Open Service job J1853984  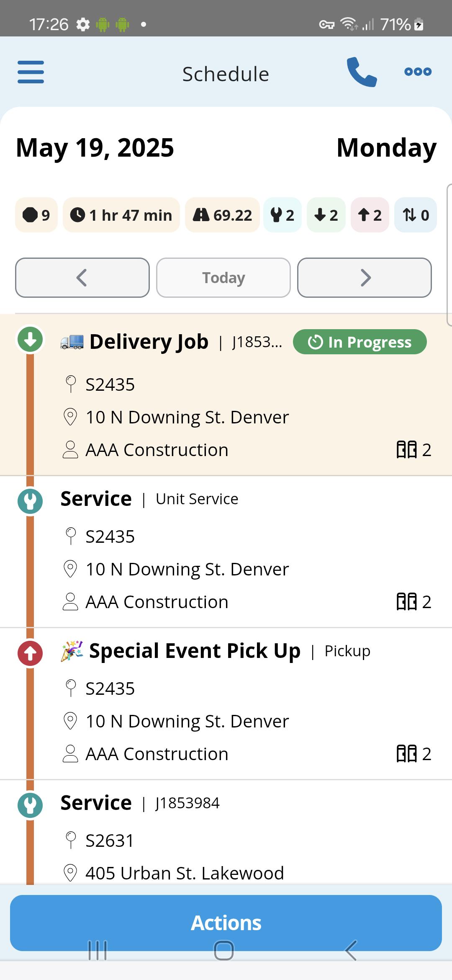click(x=226, y=832)
